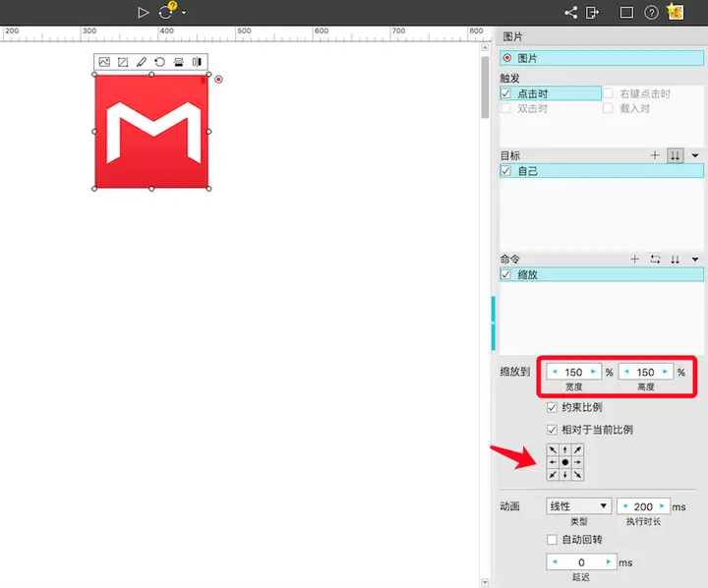Viewport: 708px width, 588px height.
Task: Add a new target with the 目标 plus icon
Action: pyautogui.click(x=655, y=155)
